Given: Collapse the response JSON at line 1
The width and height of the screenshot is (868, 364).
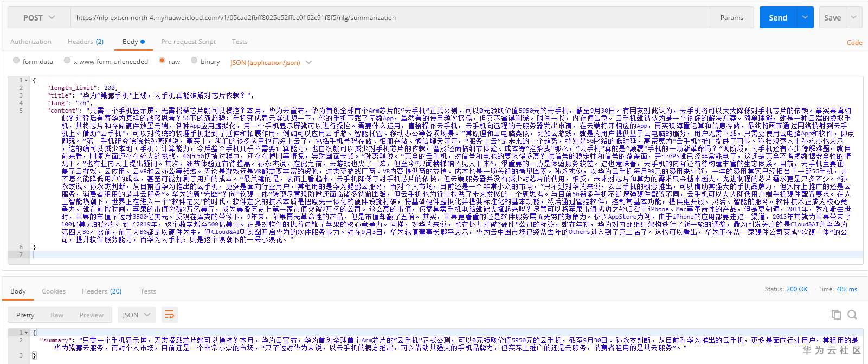Looking at the screenshot, I should click(x=27, y=333).
